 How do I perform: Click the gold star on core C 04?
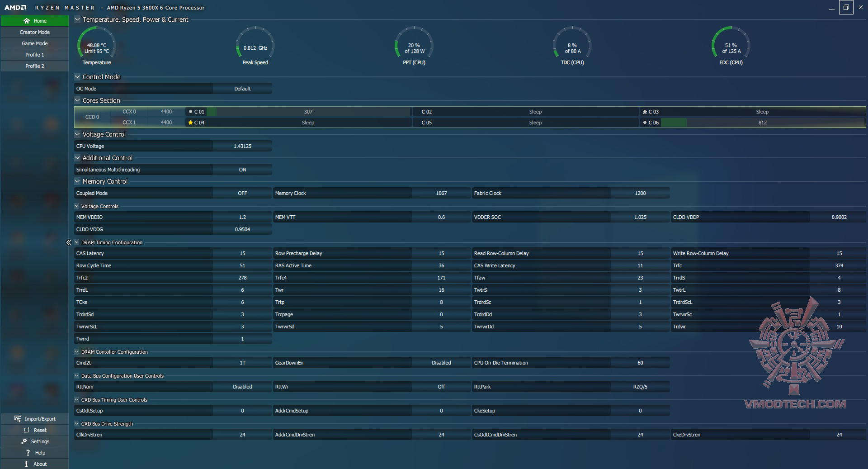coord(190,123)
